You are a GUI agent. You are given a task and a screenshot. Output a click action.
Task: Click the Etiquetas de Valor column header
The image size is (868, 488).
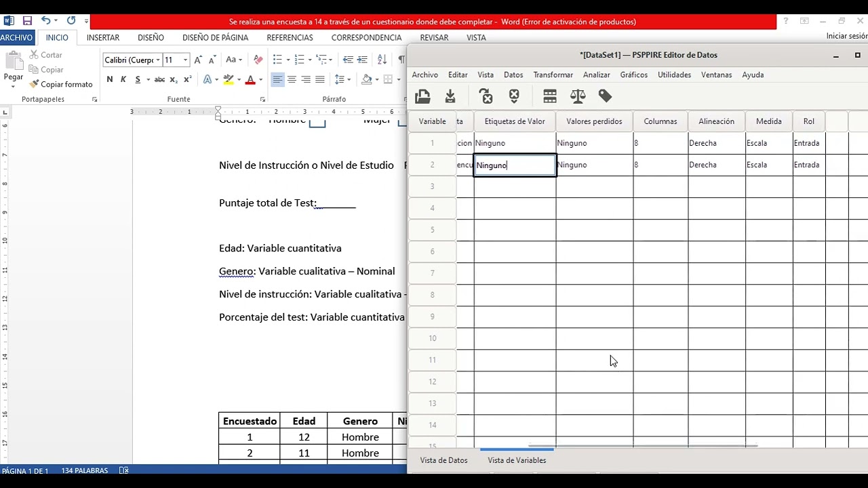coord(515,121)
